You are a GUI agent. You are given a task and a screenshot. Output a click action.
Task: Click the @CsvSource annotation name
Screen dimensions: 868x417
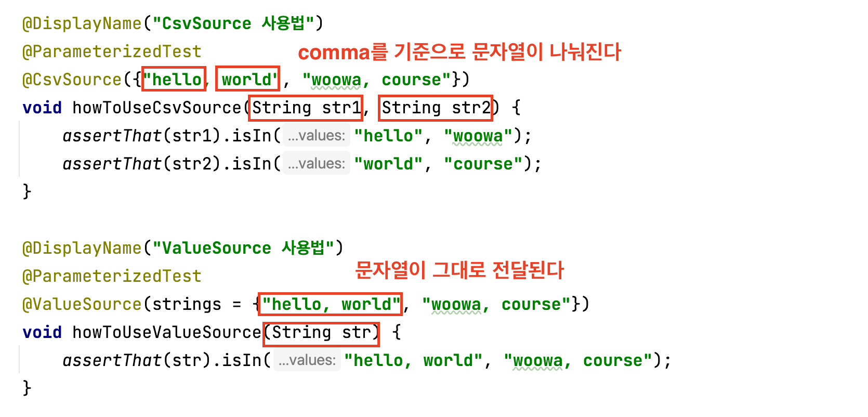(x=72, y=80)
